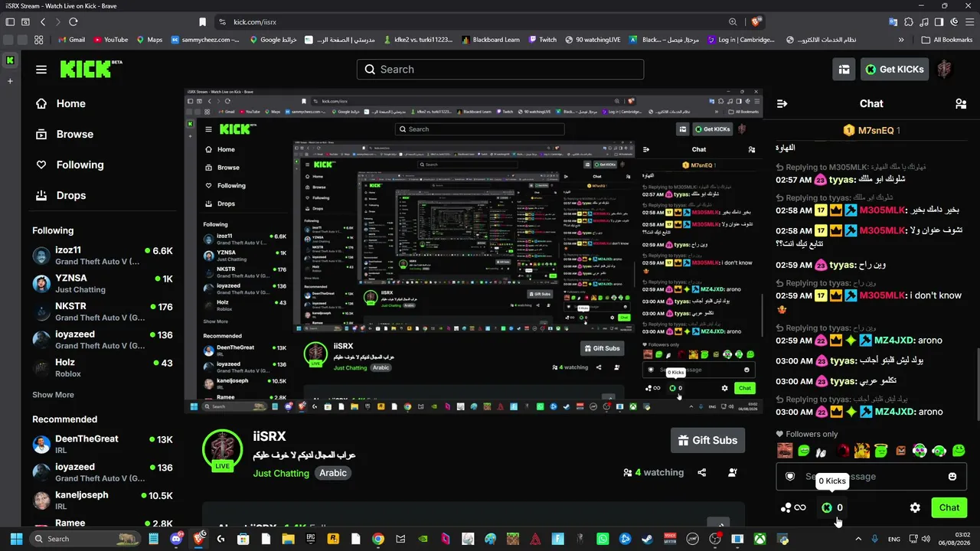Click the iiSRX live avatar
Screen dimensions: 980x551
click(x=222, y=450)
